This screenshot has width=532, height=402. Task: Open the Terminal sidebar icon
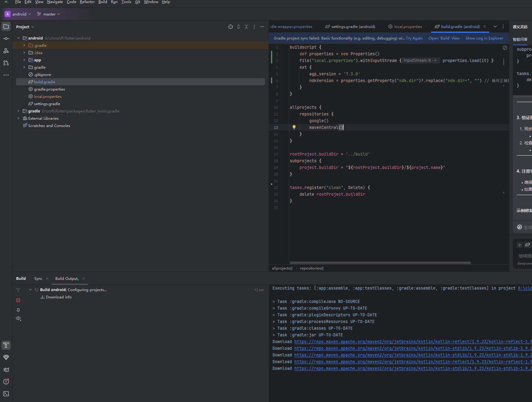pyautogui.click(x=6, y=394)
